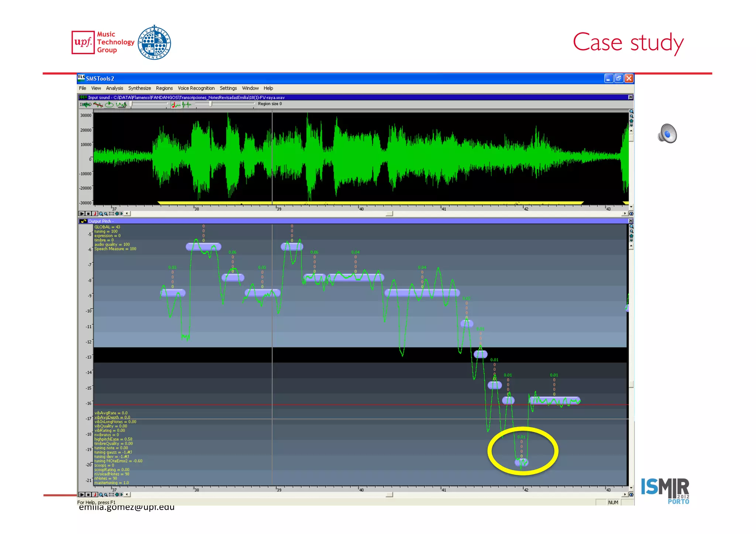Toggle the eye icon at Output Pitch bottom-right
756x534 pixels.
[x=631, y=495]
